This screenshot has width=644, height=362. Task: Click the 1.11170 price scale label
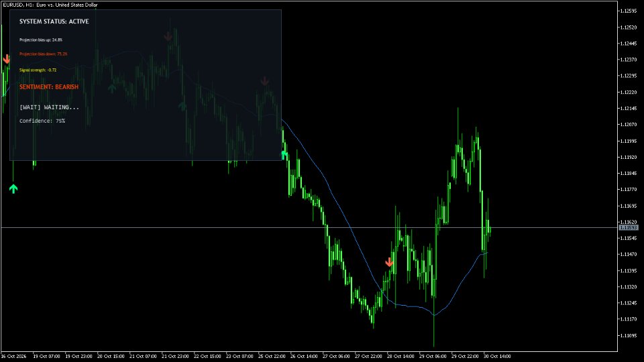pos(628,319)
